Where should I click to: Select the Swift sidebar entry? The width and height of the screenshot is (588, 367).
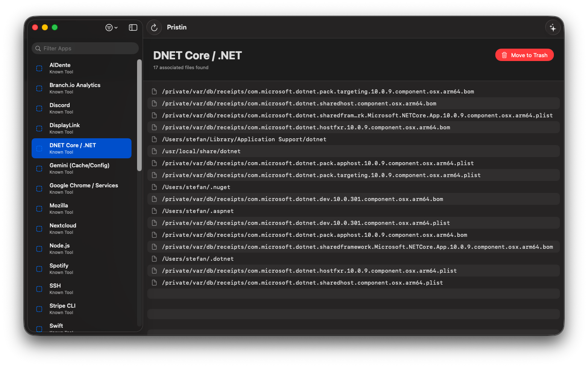(x=82, y=327)
